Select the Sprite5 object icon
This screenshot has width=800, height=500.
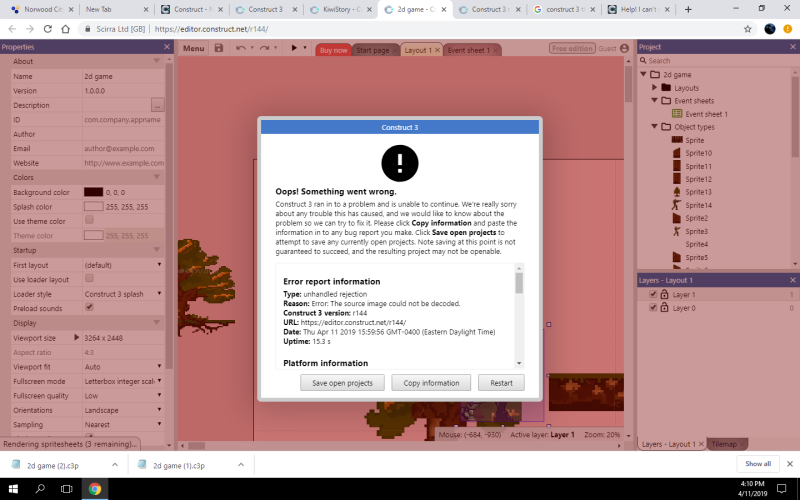[x=677, y=257]
